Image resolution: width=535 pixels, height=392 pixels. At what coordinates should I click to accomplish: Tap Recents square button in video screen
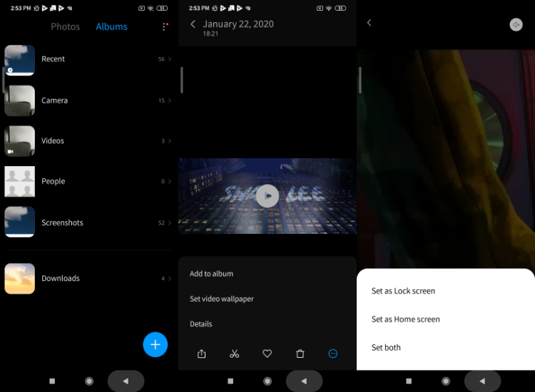230,381
